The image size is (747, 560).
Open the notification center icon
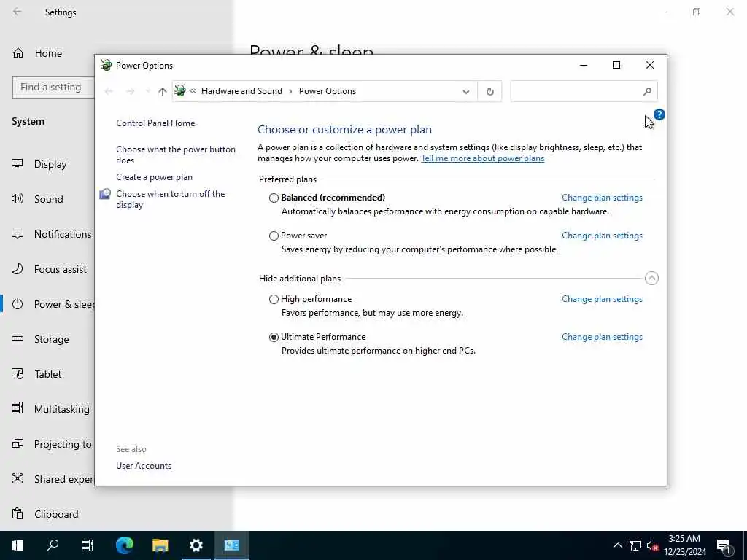point(724,545)
